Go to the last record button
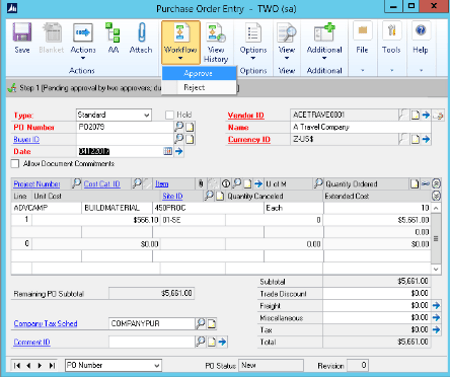This screenshot has width=450, height=377. click(x=52, y=365)
